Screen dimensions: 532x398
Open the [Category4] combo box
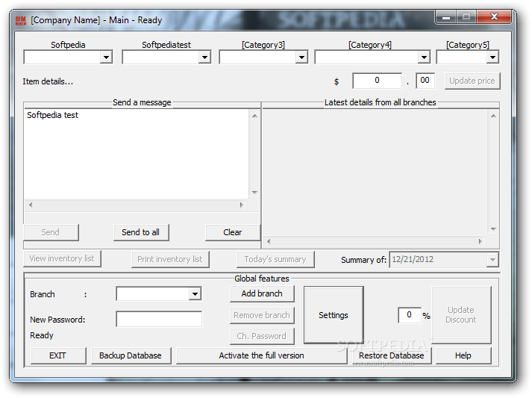tap(424, 57)
